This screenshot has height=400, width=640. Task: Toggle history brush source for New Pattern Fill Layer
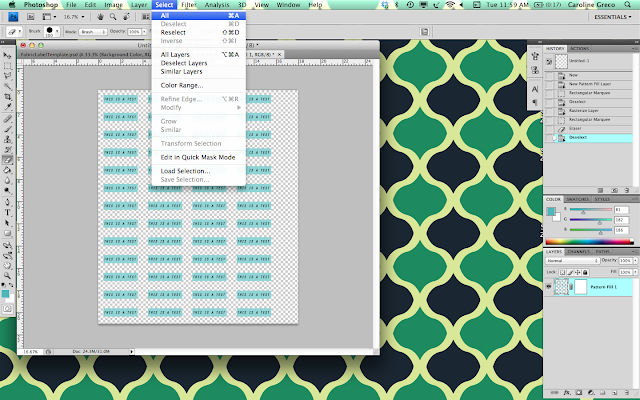[x=549, y=84]
